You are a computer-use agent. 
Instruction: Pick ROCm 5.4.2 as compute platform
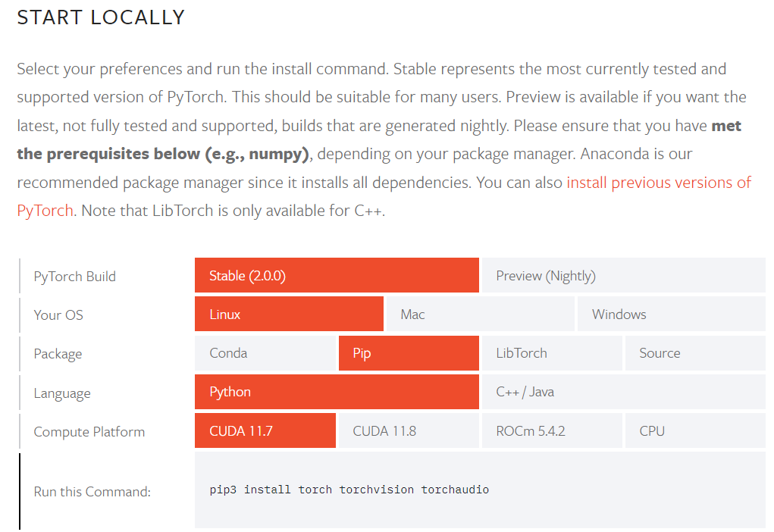(x=551, y=431)
